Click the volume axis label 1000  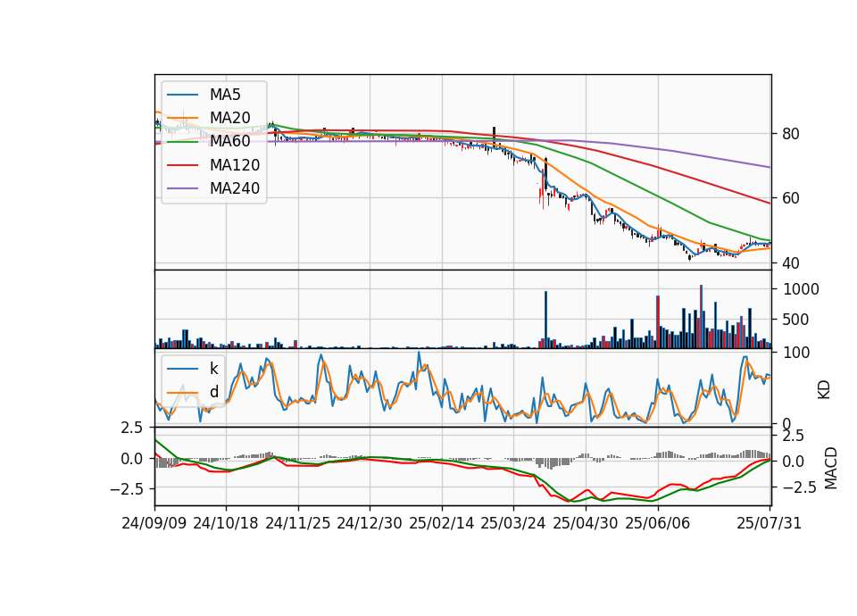tap(802, 289)
